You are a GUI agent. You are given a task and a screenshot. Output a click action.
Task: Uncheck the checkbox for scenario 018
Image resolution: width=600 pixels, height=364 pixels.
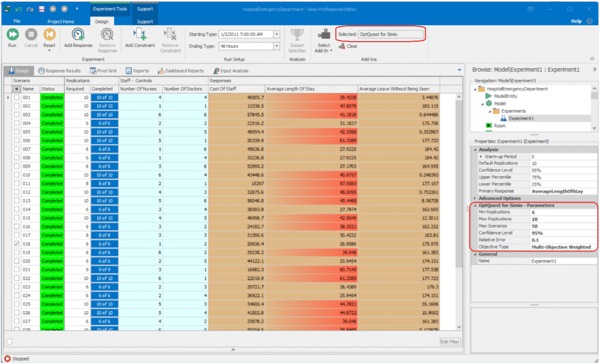17,244
